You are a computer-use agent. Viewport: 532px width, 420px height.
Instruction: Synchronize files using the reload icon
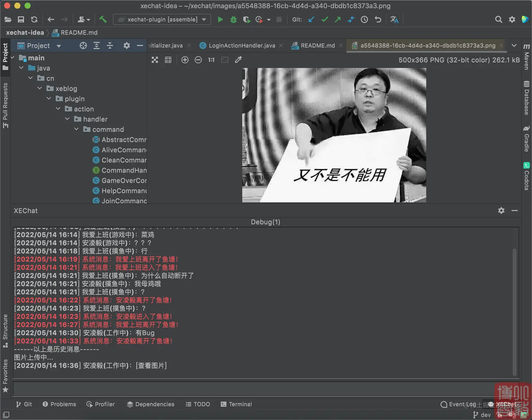click(34, 19)
